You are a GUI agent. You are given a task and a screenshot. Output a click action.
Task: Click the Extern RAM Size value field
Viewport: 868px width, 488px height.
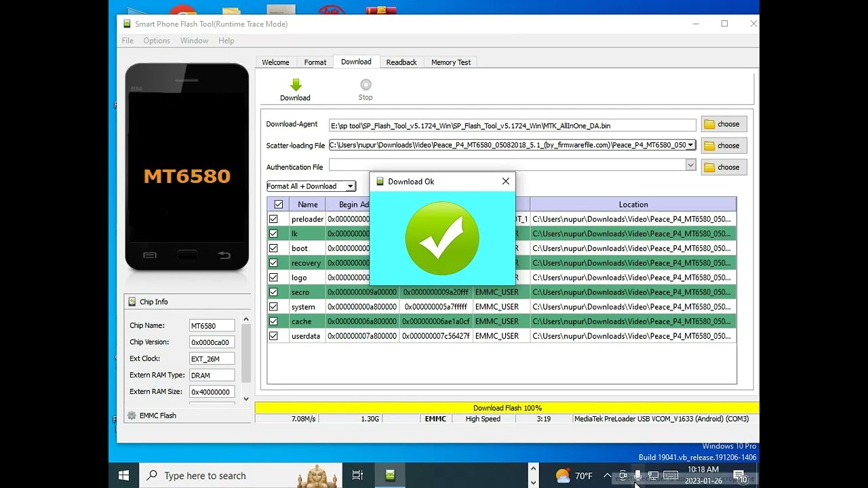pos(212,392)
